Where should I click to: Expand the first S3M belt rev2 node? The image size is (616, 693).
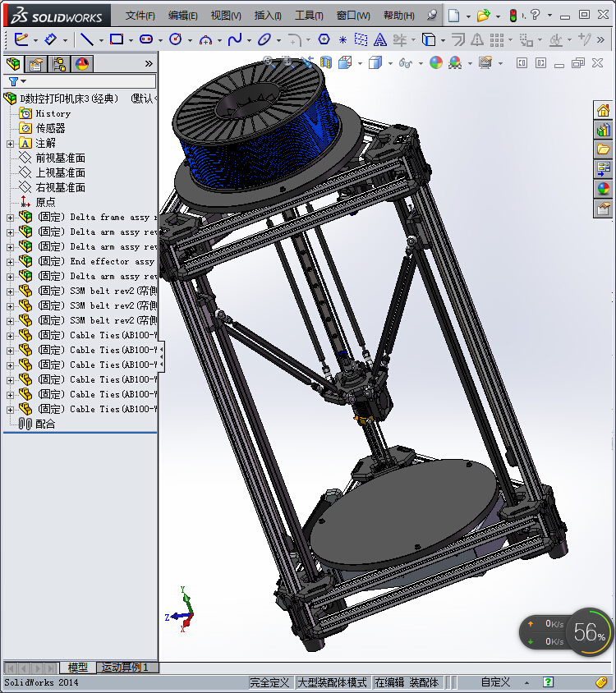tap(10, 291)
